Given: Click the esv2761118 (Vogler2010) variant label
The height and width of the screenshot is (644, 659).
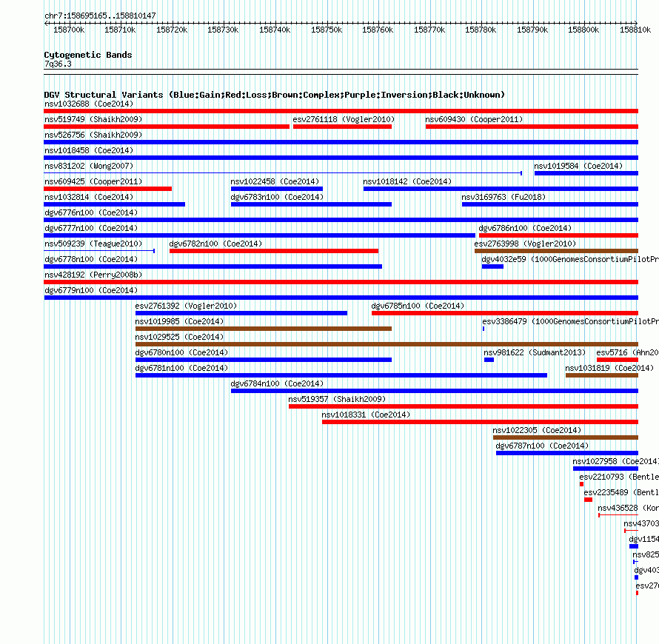Looking at the screenshot, I should (344, 119).
